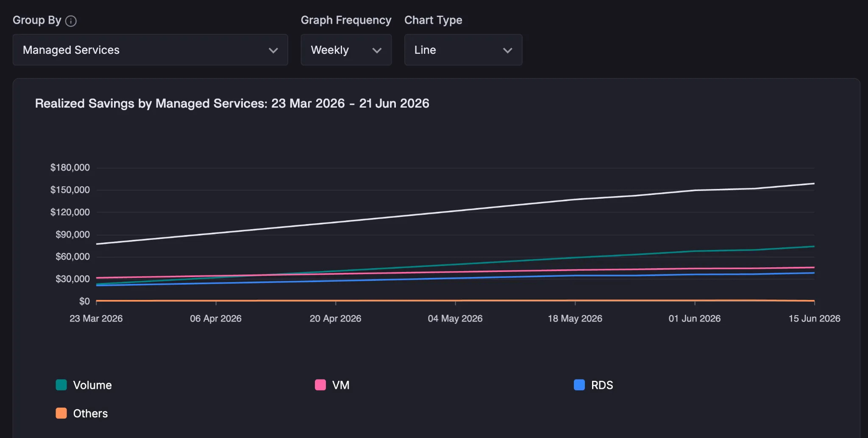The width and height of the screenshot is (868, 438).
Task: Click the 20 Apr 2026 axis label
Action: (335, 319)
